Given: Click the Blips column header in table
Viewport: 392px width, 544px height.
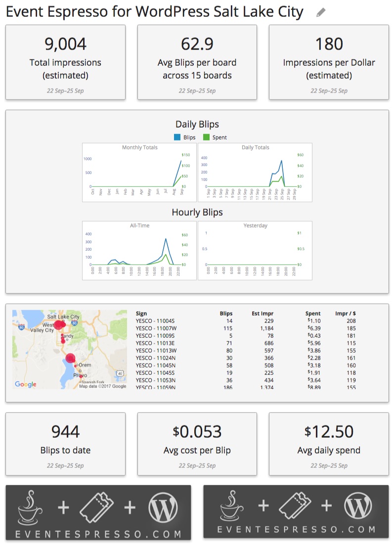Looking at the screenshot, I should point(226,313).
